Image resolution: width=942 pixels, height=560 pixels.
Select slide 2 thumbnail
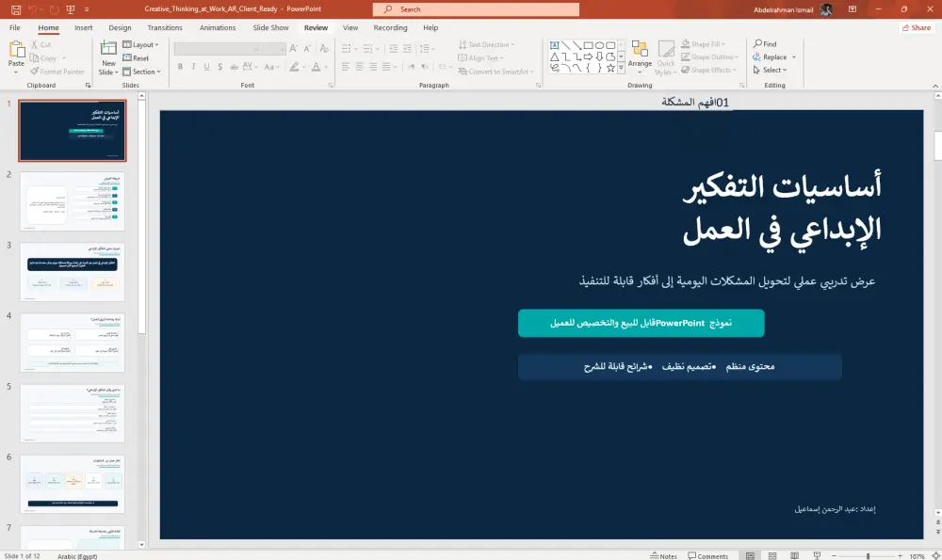click(73, 201)
